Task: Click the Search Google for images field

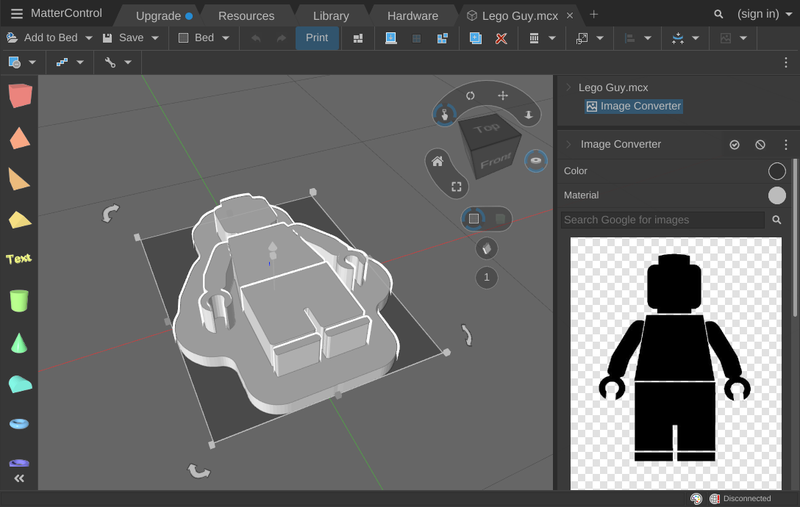Action: coord(663,220)
